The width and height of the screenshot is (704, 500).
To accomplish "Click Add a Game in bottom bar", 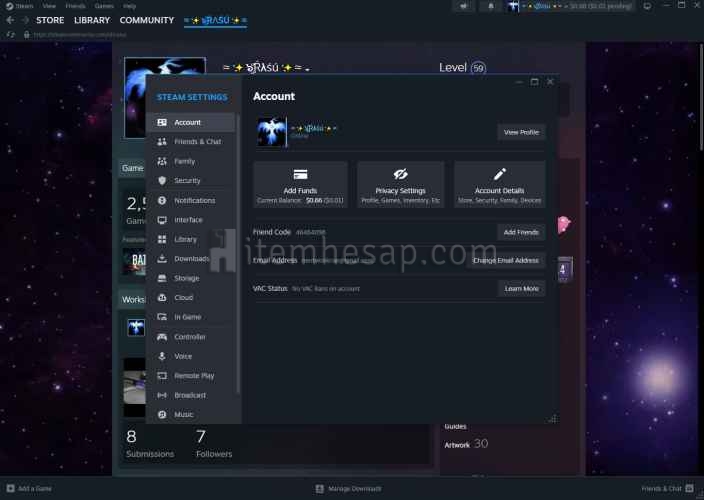I will point(35,489).
